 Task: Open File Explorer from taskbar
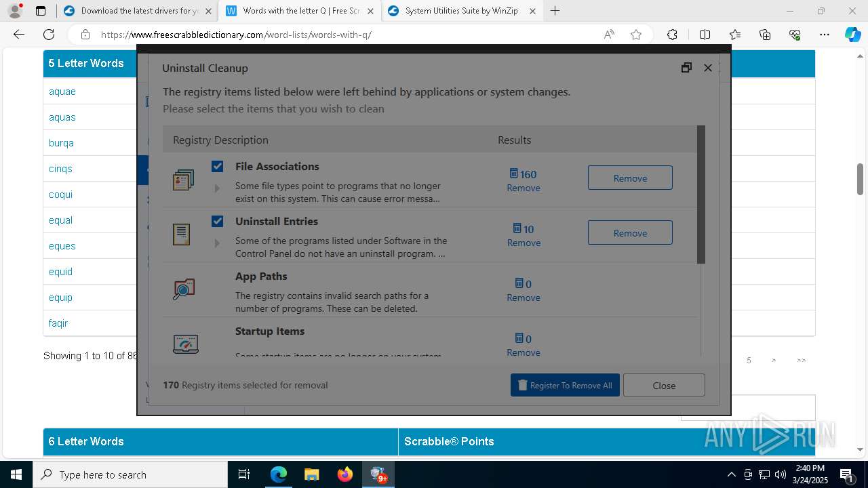point(311,474)
